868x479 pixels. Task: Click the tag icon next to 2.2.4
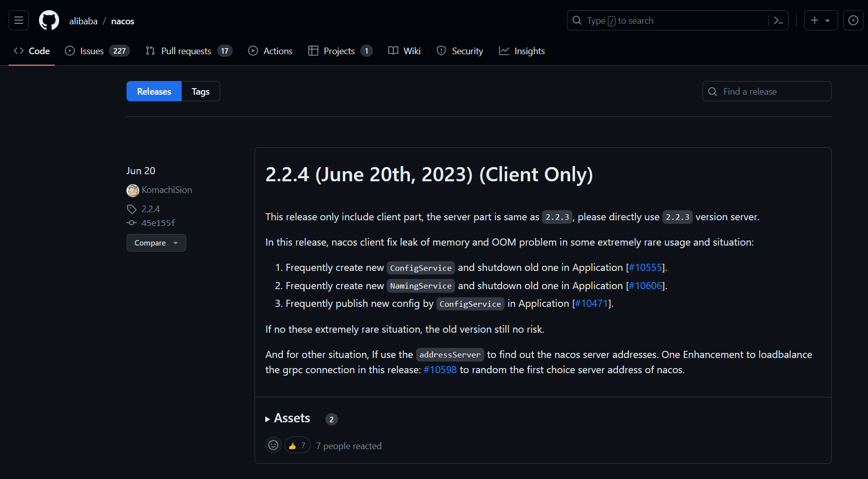tap(132, 209)
